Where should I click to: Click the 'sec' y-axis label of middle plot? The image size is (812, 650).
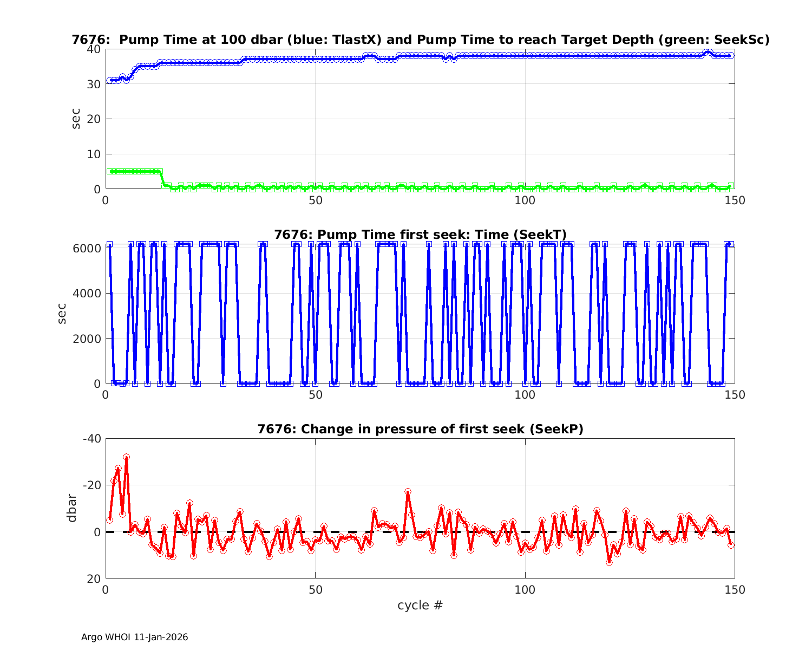[x=62, y=314]
